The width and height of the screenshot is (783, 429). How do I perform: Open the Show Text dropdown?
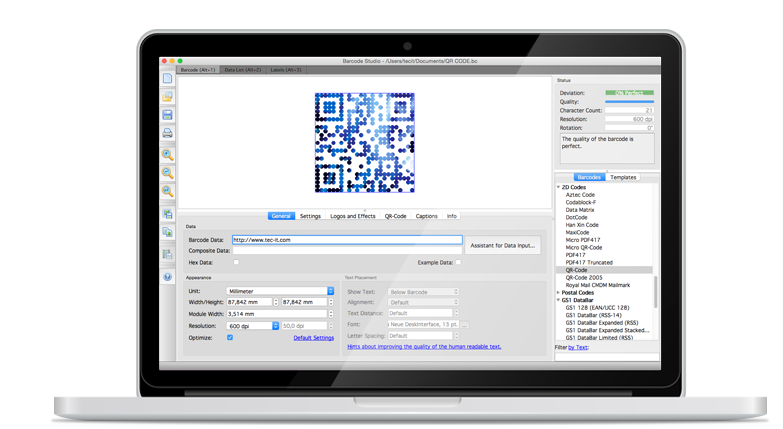(423, 292)
